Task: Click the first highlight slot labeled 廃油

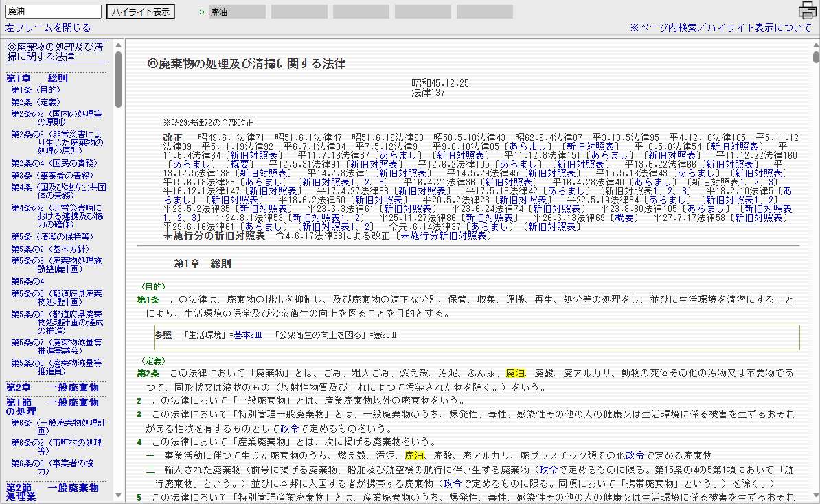Action: [238, 12]
